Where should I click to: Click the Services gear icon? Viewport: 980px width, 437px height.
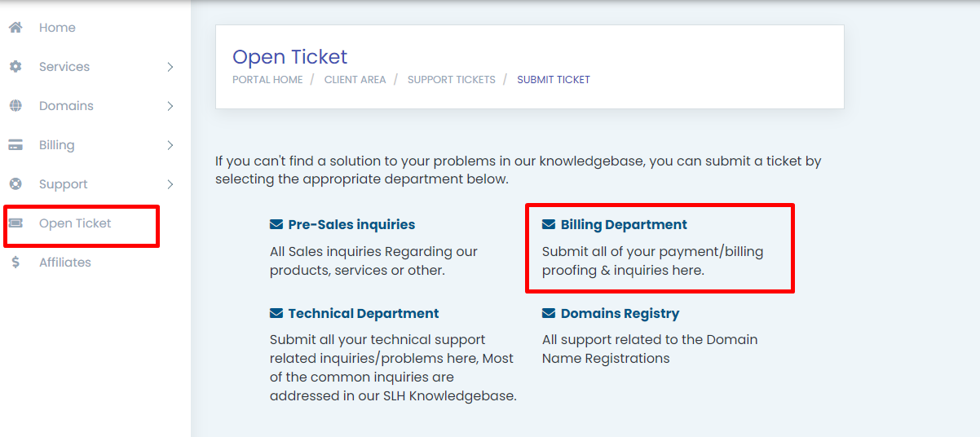(15, 67)
